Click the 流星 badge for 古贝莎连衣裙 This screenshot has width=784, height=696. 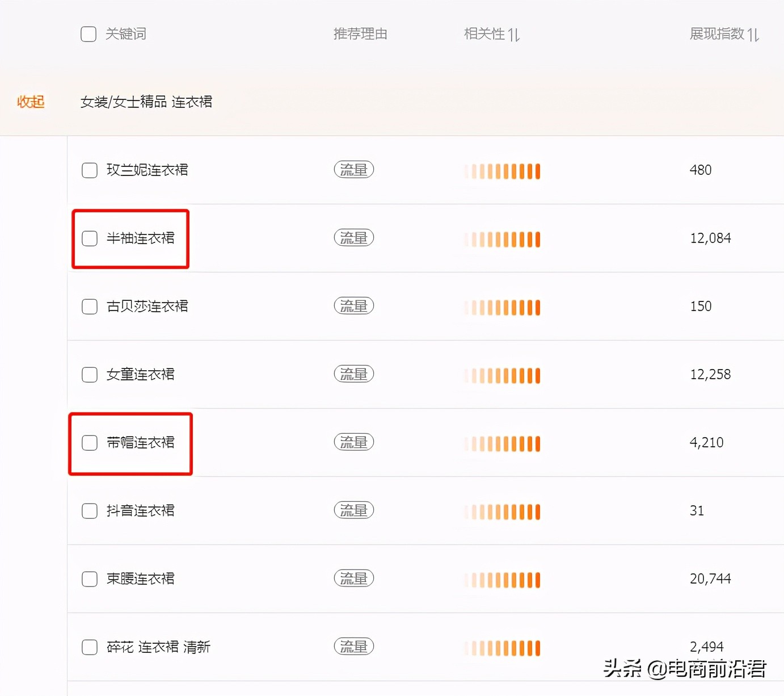[x=353, y=306]
